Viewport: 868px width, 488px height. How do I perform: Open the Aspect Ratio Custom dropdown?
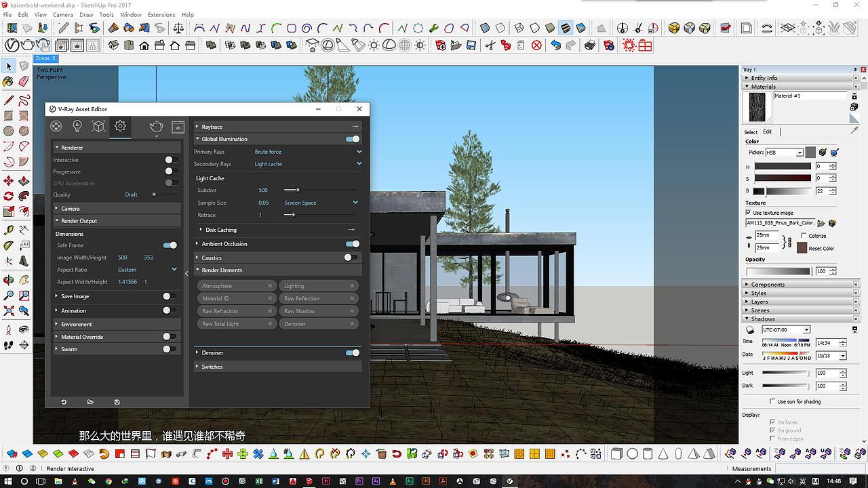click(x=174, y=269)
